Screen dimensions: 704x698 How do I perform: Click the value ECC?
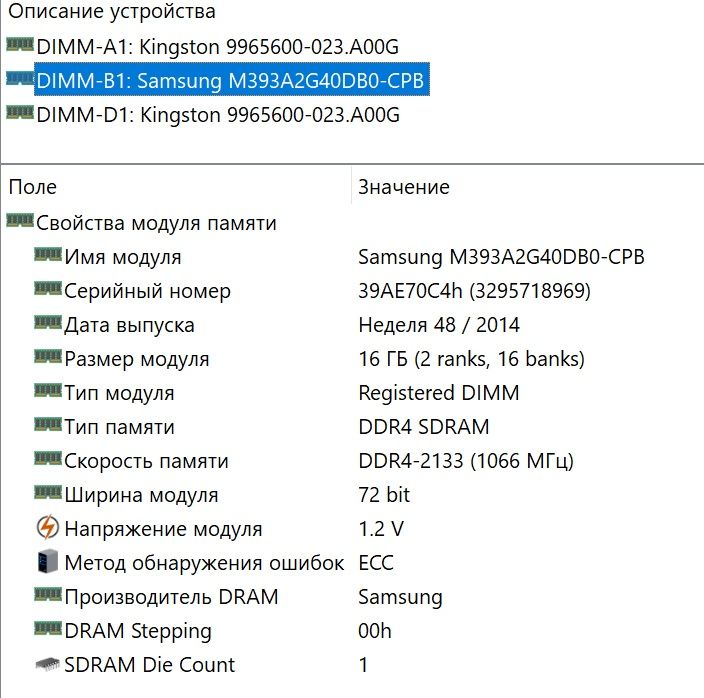[x=376, y=563]
